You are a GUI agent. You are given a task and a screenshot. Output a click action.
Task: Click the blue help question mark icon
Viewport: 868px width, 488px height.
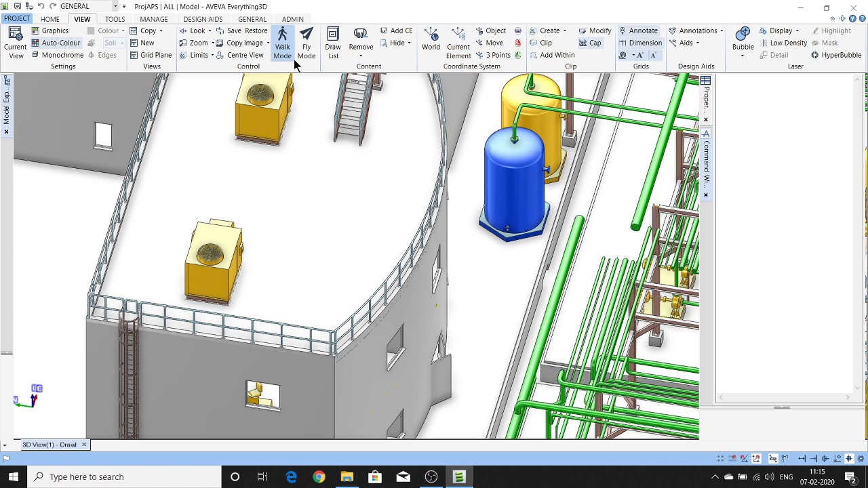[x=862, y=18]
